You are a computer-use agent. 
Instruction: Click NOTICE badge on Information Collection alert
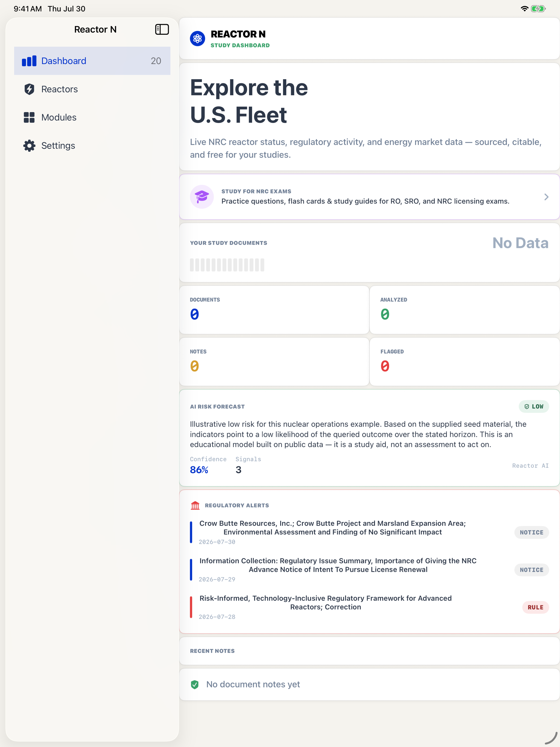coord(531,570)
